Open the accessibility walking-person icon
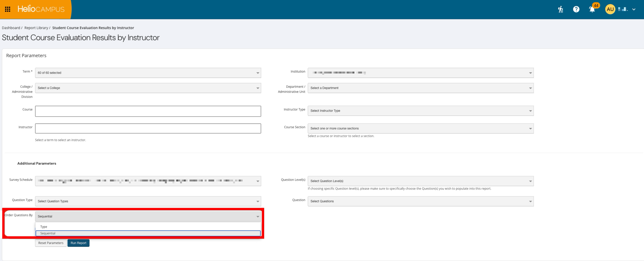The width and height of the screenshot is (644, 261). [x=560, y=9]
